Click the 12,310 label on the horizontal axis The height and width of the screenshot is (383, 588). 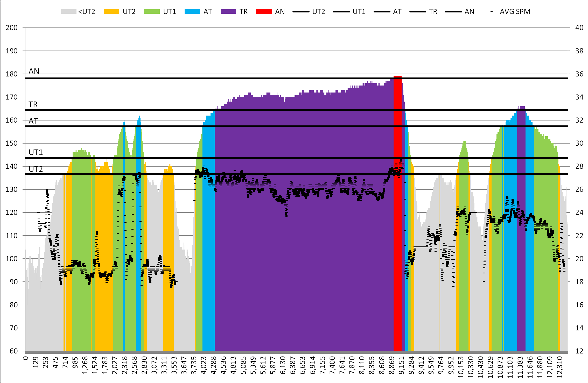tap(560, 367)
